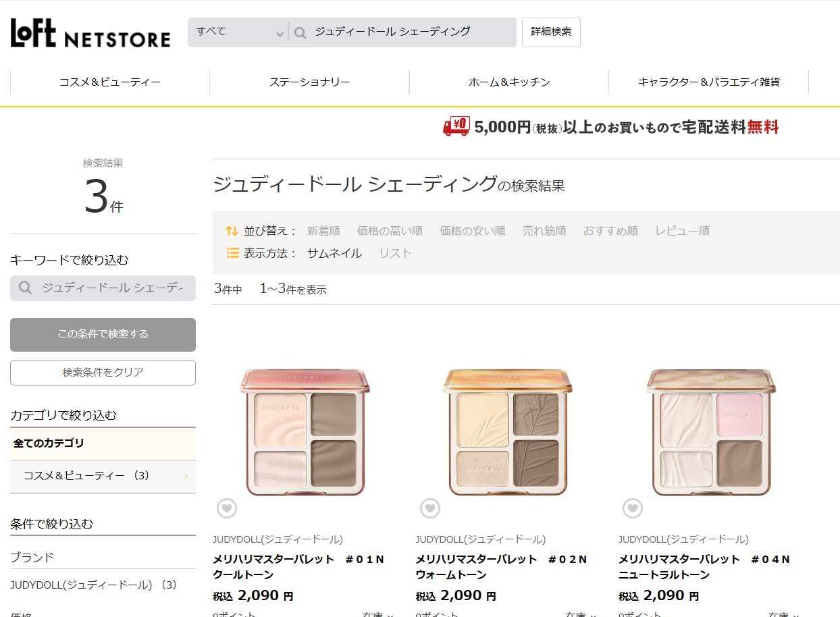Open the すべて category dropdown

point(238,32)
